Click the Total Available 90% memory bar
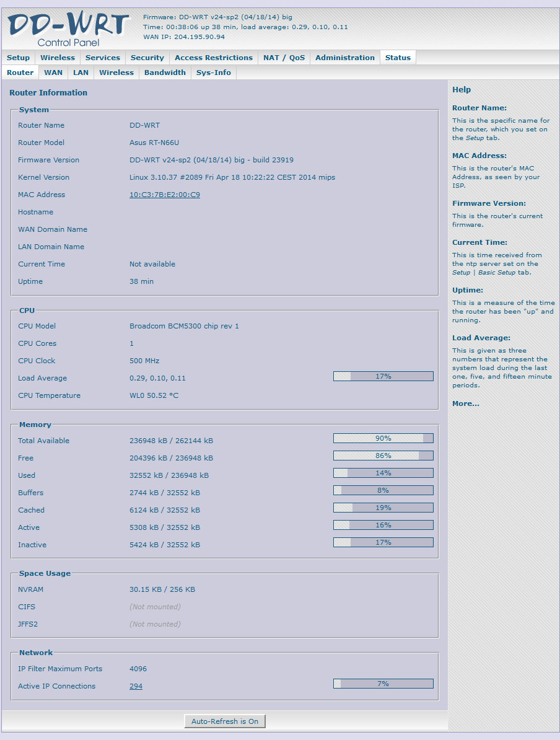Viewport: 560px width, 740px height. (x=383, y=438)
